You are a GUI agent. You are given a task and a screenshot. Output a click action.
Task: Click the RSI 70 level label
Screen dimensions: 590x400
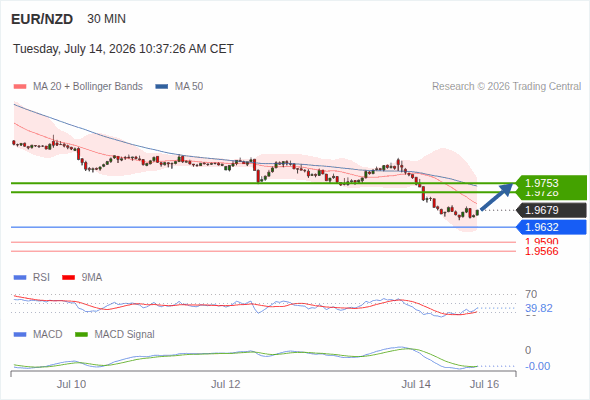click(531, 294)
